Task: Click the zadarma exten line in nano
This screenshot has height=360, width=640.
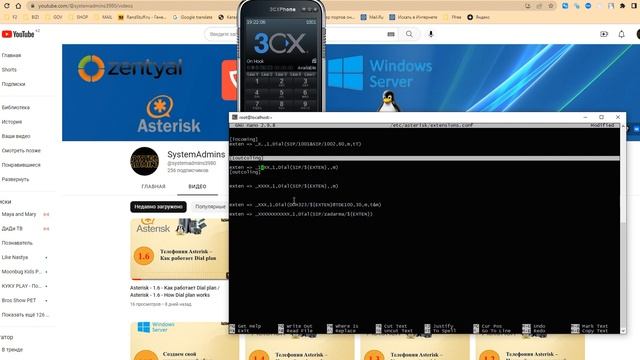Action: [x=301, y=214]
